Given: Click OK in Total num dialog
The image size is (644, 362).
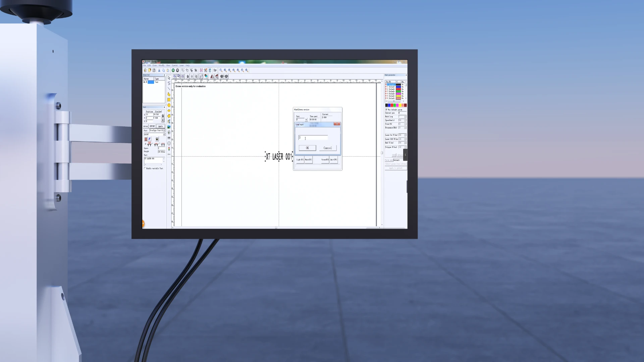Looking at the screenshot, I should pos(307,148).
